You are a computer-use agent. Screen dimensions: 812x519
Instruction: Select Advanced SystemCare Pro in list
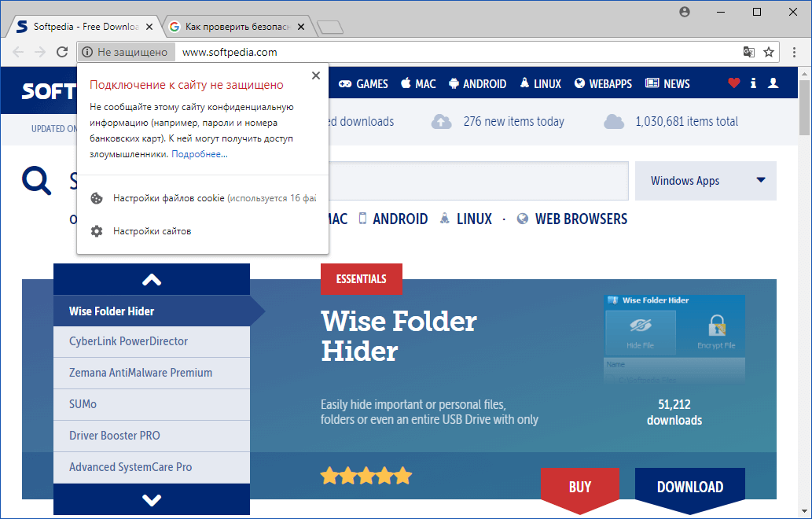pyautogui.click(x=152, y=467)
